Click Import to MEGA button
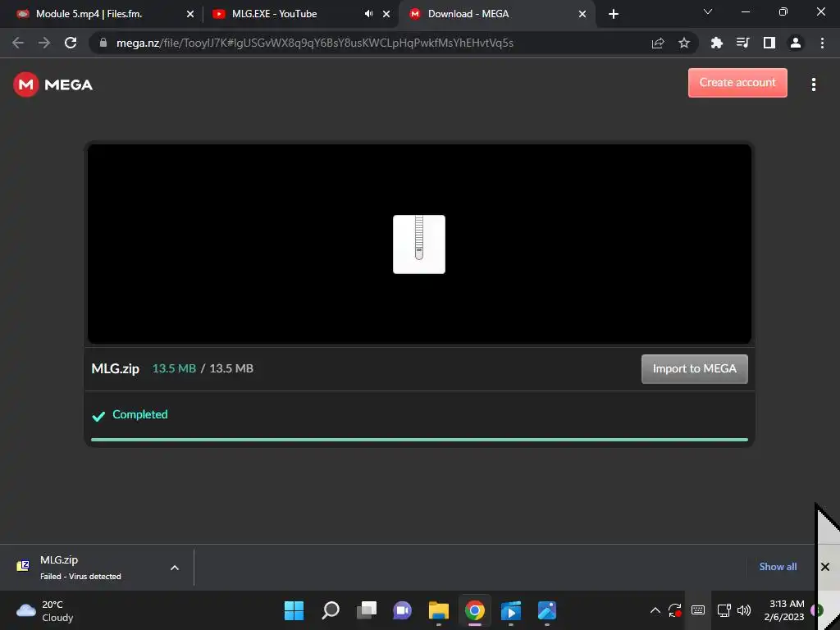 tap(694, 368)
